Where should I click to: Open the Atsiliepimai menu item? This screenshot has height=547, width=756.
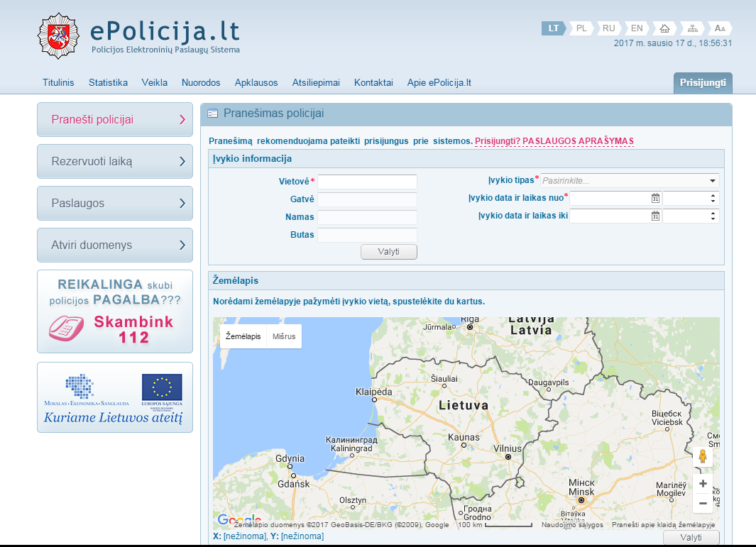pos(316,82)
